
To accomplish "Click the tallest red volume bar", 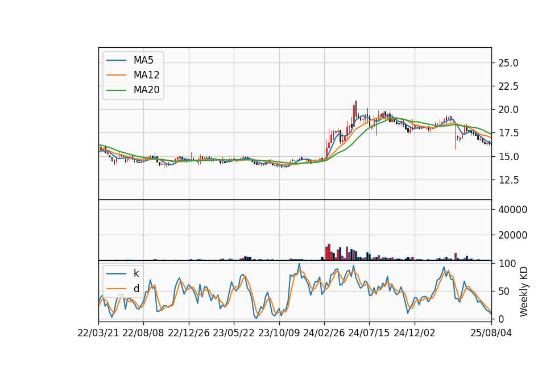I will coord(329,252).
